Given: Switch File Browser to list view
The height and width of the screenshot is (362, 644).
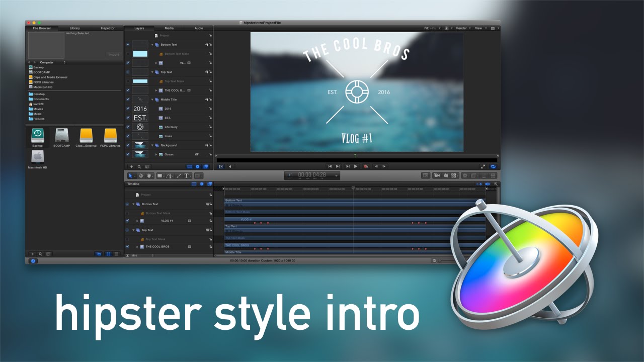Looking at the screenshot, I should tap(116, 254).
